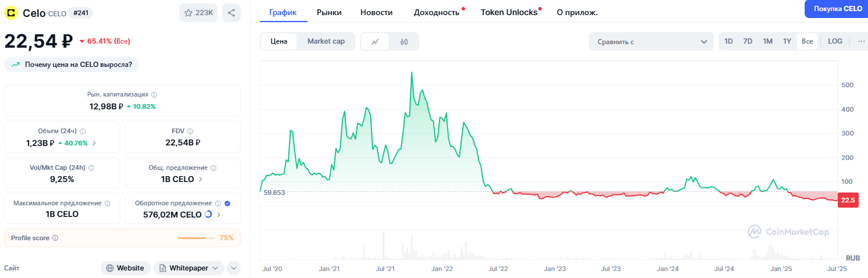Screen dimensions: 868x278
Task: Expand circulating supply 576,02M CELO chevron
Action: (219, 215)
